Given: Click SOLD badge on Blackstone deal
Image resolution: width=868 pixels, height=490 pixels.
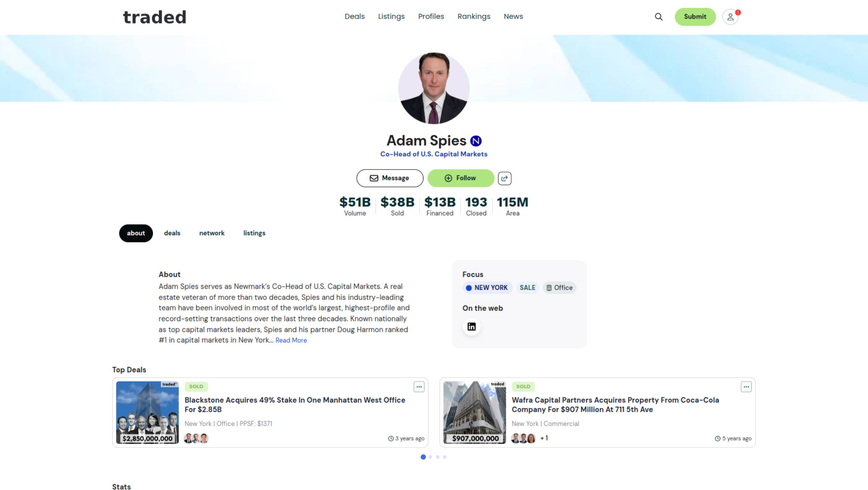Looking at the screenshot, I should tap(196, 386).
